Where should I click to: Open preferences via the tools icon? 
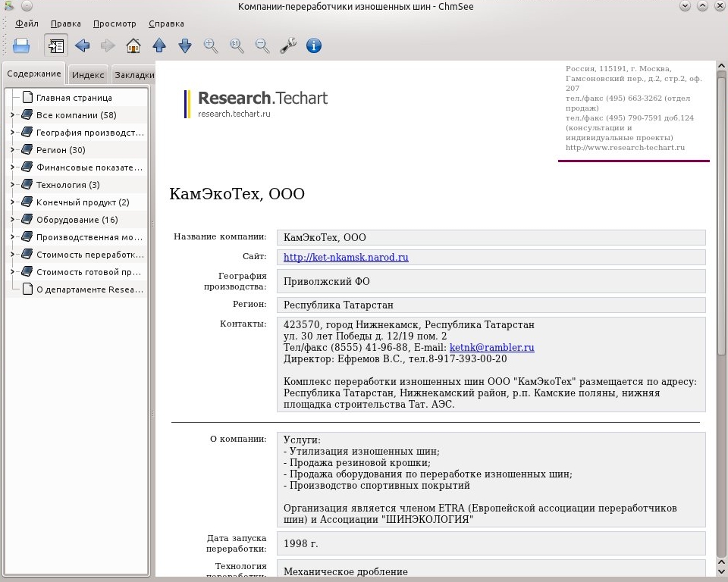[288, 45]
